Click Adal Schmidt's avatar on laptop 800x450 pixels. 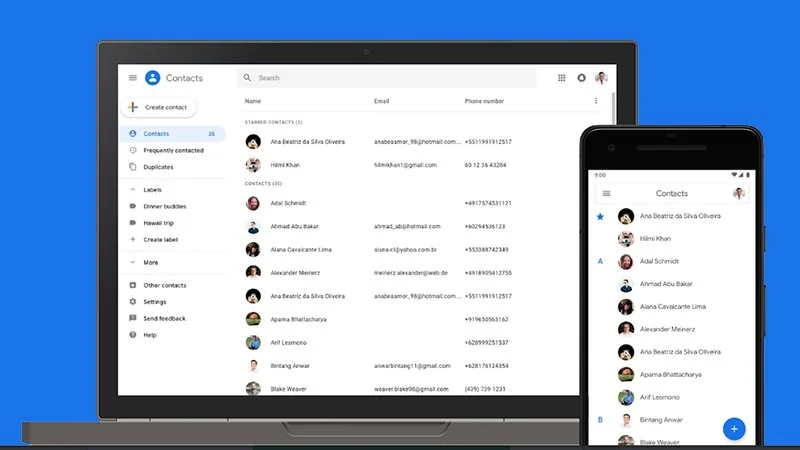click(253, 203)
